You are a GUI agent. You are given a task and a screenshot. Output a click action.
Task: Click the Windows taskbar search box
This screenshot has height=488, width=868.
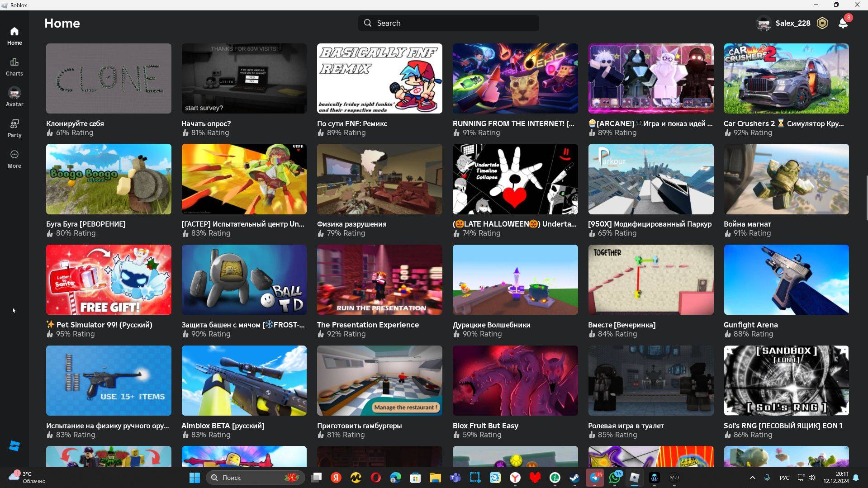coord(255,478)
